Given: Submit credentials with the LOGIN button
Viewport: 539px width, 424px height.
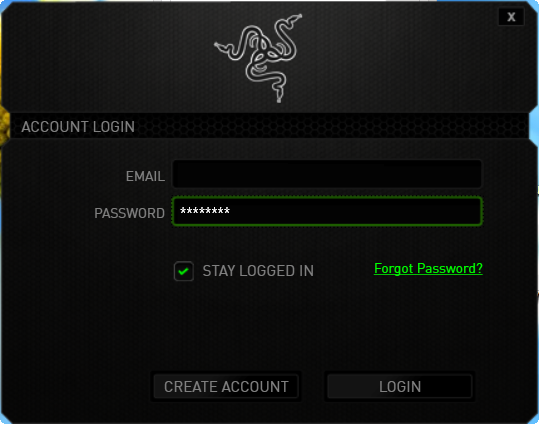Looking at the screenshot, I should 400,387.
